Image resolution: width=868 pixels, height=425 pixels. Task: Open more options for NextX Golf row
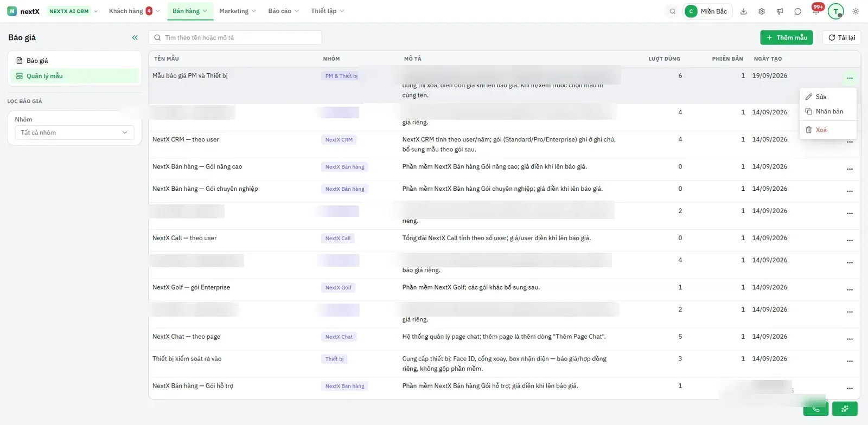[x=850, y=290]
